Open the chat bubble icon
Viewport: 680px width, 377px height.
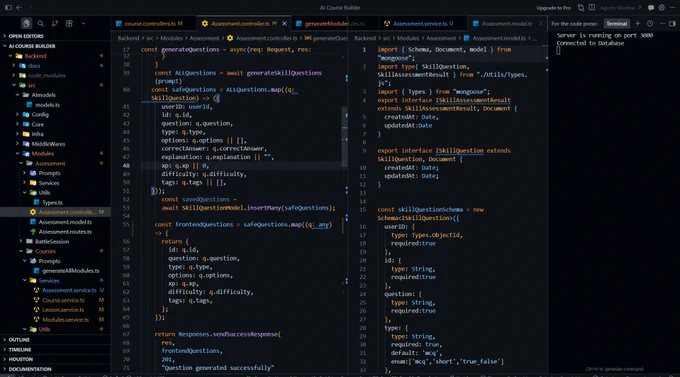[651, 7]
